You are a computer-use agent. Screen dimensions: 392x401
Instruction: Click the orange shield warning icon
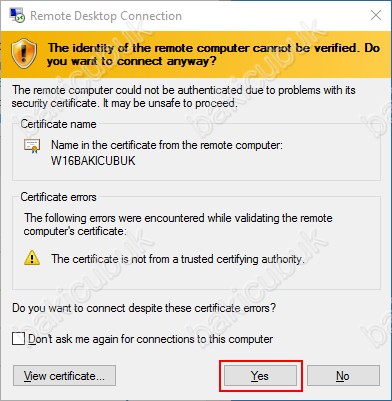tap(24, 54)
